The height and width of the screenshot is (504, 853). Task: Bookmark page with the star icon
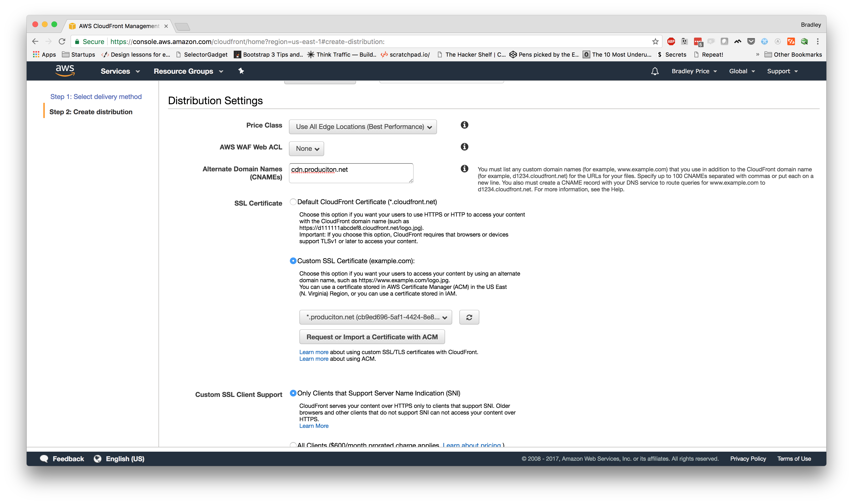pyautogui.click(x=655, y=41)
